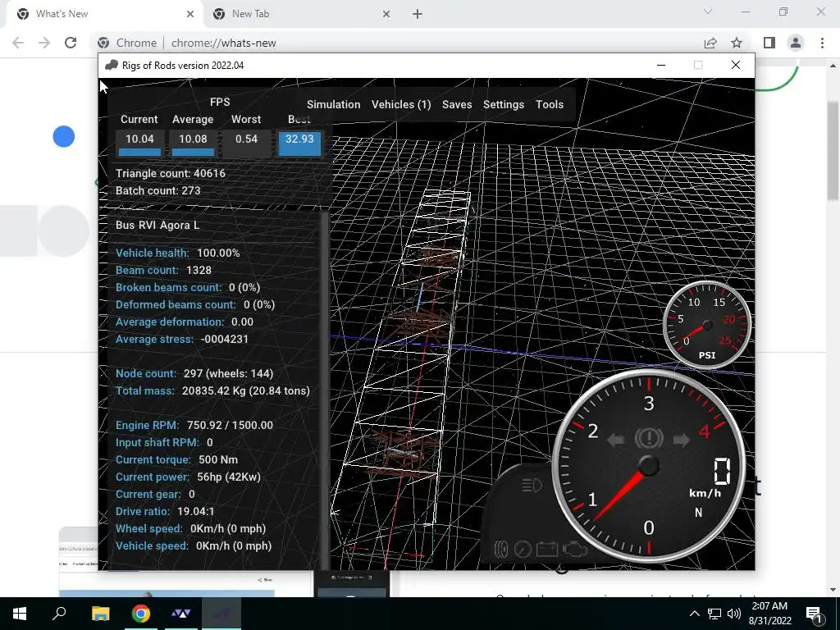The height and width of the screenshot is (630, 840).
Task: Bookmark this page with the star
Action: 737,43
